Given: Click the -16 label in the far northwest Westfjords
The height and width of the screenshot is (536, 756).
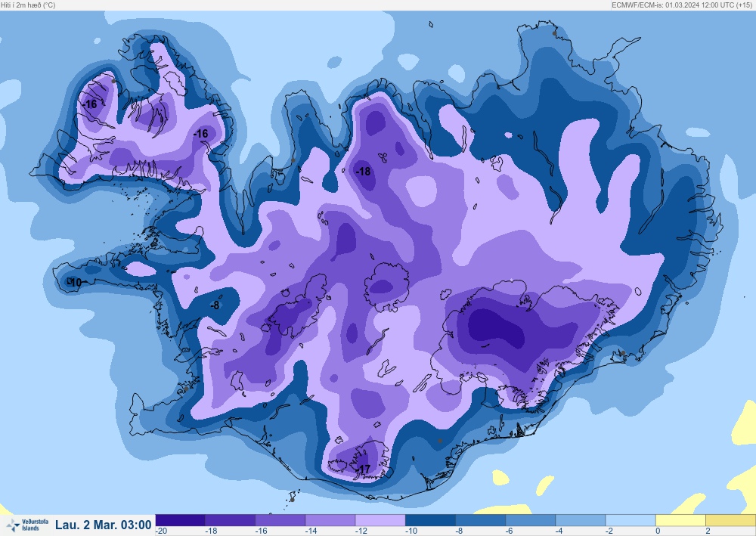Looking at the screenshot, I should click(x=90, y=104).
